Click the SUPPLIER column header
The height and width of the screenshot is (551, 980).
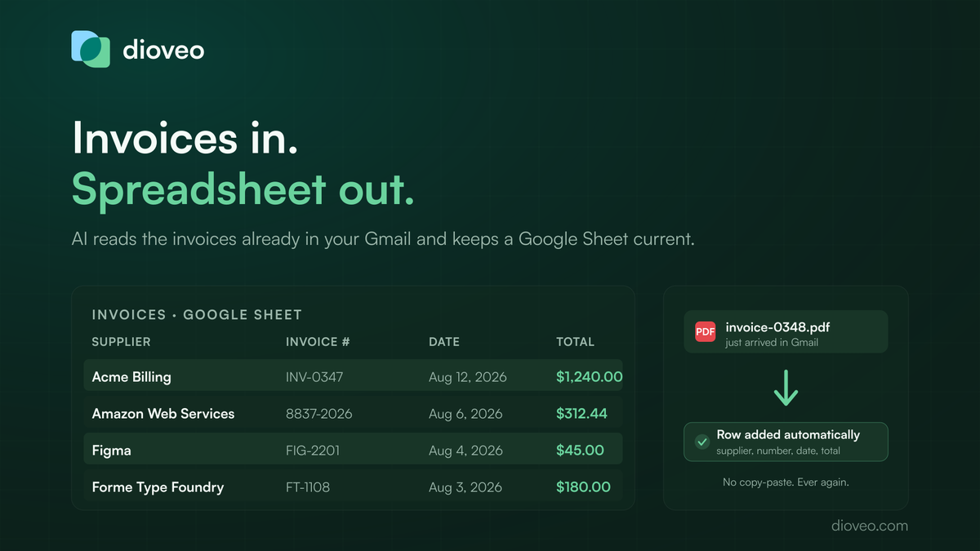121,342
